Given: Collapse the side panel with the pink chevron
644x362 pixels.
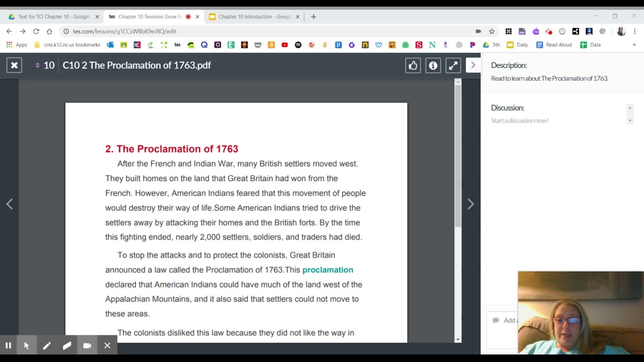Looking at the screenshot, I should point(473,65).
